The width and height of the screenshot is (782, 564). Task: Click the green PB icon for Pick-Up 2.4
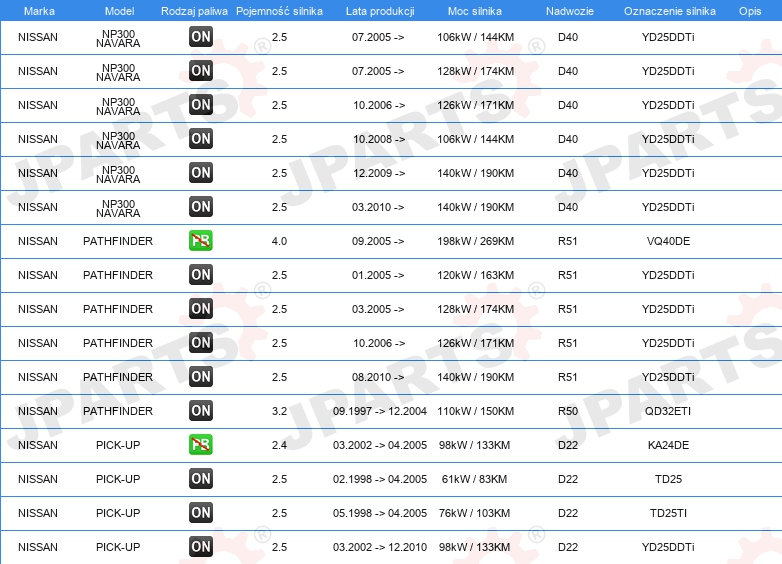click(201, 444)
